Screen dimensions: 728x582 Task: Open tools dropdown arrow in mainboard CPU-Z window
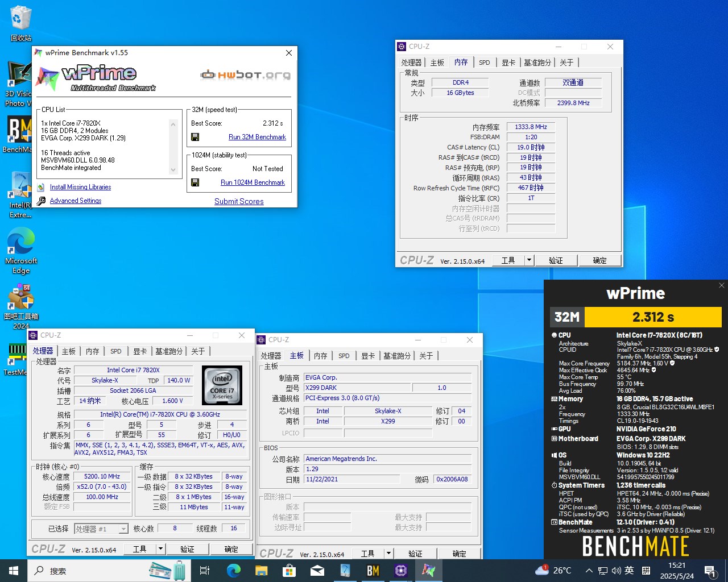coord(388,554)
